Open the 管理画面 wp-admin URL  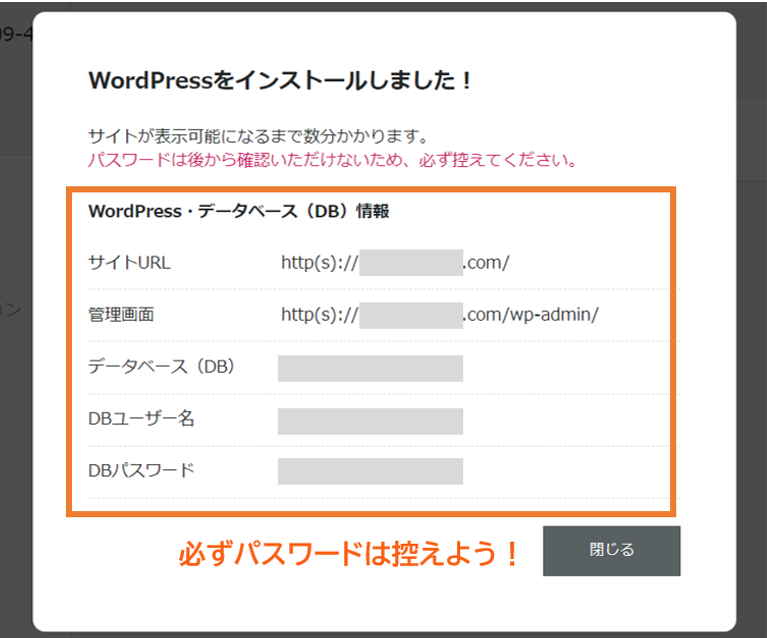tap(439, 315)
